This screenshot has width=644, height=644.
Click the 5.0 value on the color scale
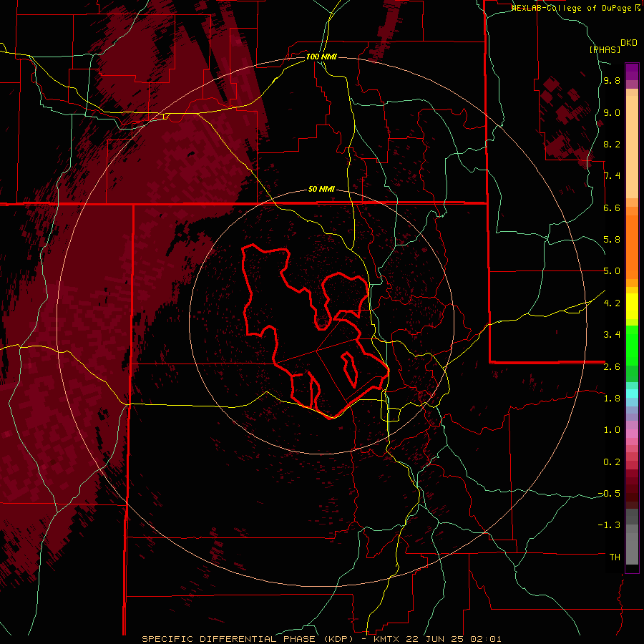pos(612,271)
